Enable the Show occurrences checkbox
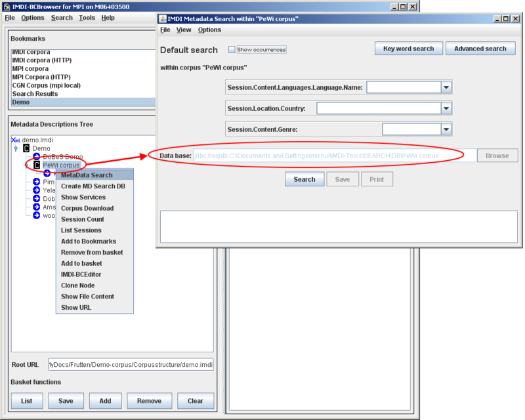Viewport: 525px width, 420px height. pos(232,49)
